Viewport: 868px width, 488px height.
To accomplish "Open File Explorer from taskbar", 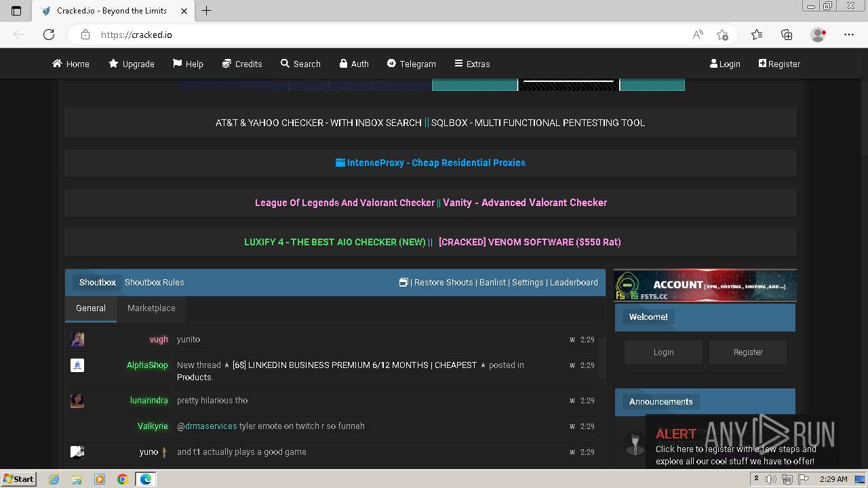I will point(77,479).
